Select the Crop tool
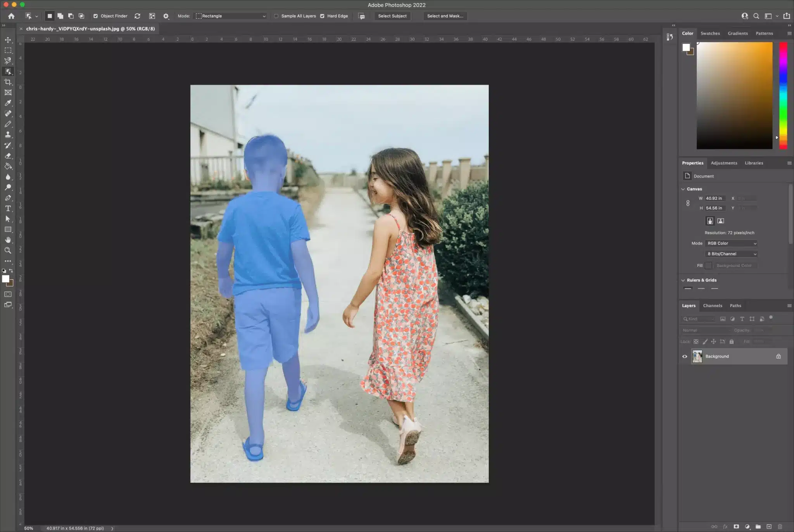The image size is (794, 532). click(8, 81)
